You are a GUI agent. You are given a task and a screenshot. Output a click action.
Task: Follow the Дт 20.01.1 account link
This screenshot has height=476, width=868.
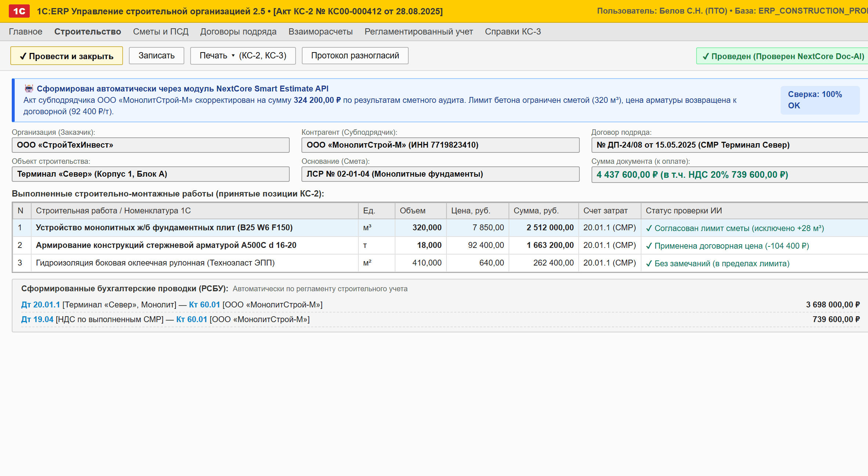40,305
